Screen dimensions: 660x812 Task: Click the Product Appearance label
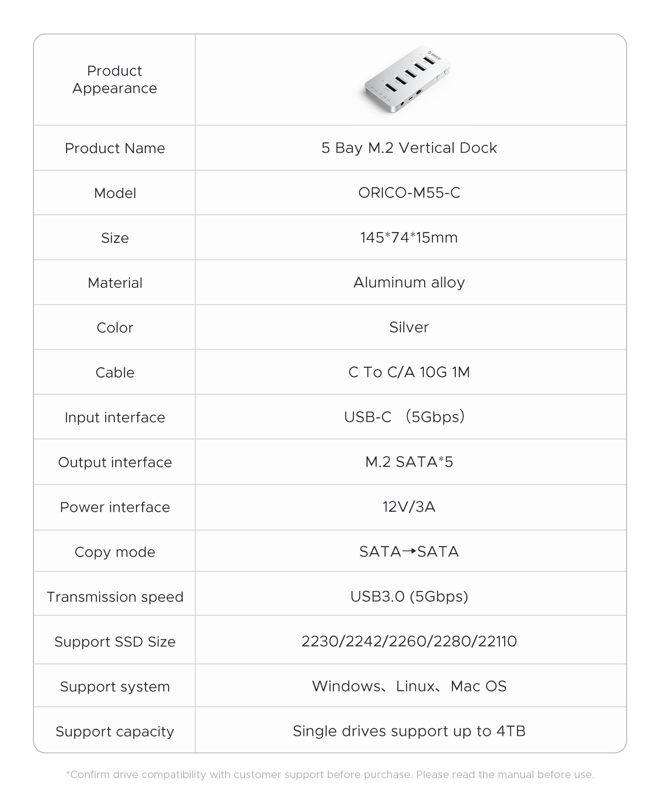[115, 80]
